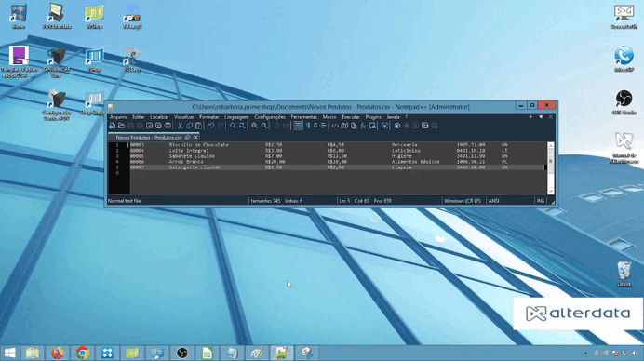644x361 pixels.
Task: Toggle the Word wrap toolbar icon
Action: (298, 126)
